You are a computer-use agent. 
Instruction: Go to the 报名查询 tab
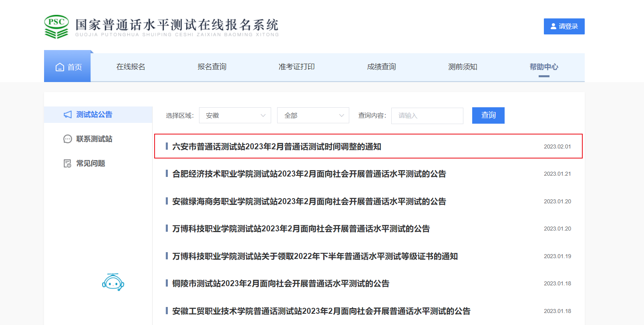point(212,67)
